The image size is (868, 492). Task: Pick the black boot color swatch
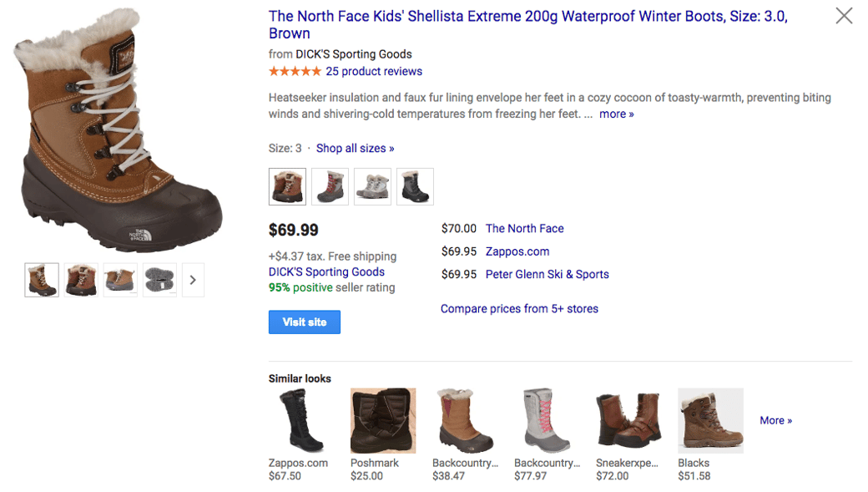pyautogui.click(x=415, y=186)
